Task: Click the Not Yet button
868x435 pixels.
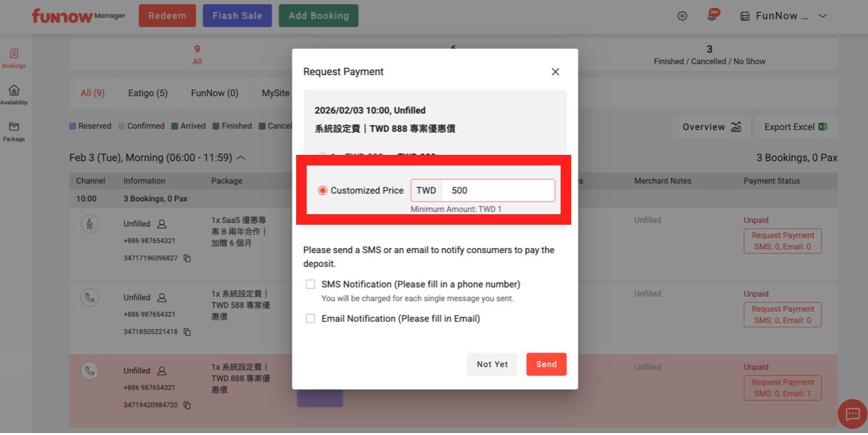Action: (492, 364)
